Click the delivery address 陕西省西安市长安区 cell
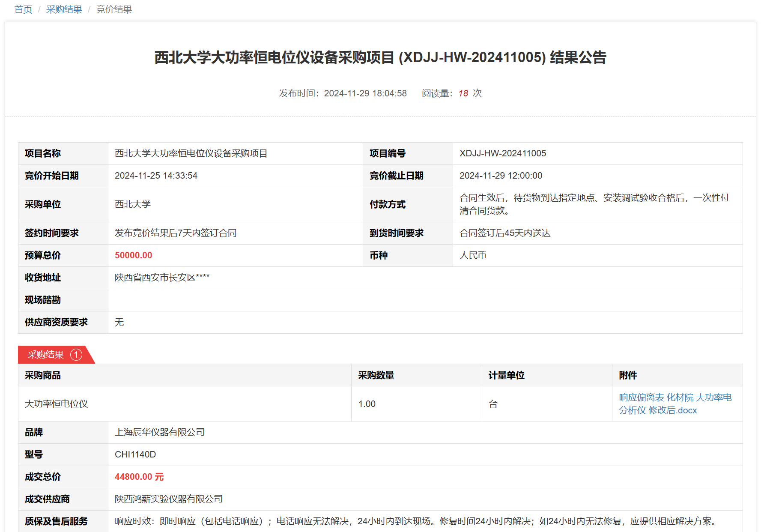The height and width of the screenshot is (532, 767). (x=162, y=278)
